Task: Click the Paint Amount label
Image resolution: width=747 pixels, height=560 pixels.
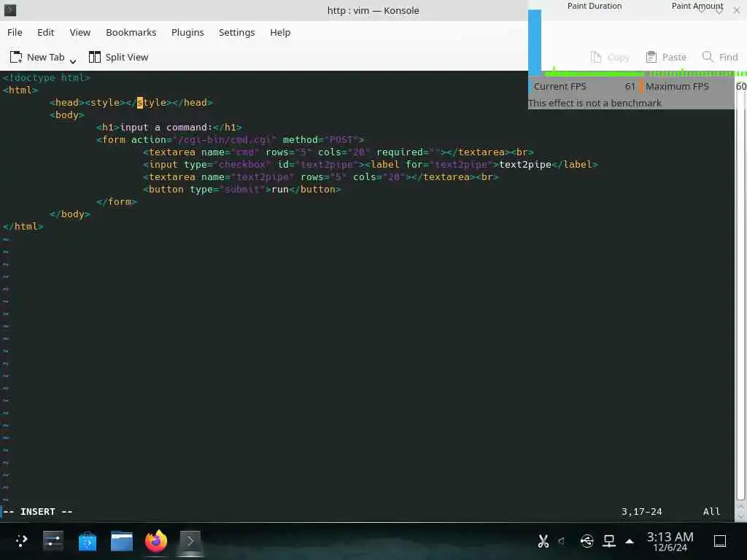Action: click(697, 6)
